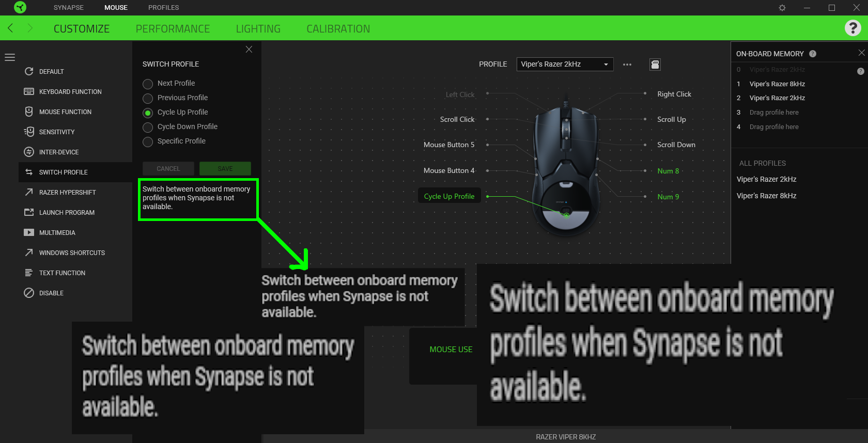
Task: Click slot 3 Drag profile here
Action: (774, 112)
